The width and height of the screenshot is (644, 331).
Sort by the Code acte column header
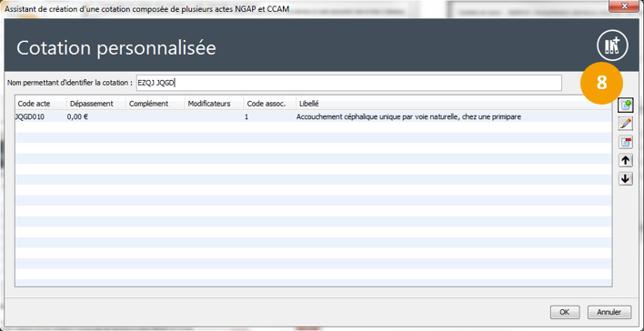coord(41,104)
